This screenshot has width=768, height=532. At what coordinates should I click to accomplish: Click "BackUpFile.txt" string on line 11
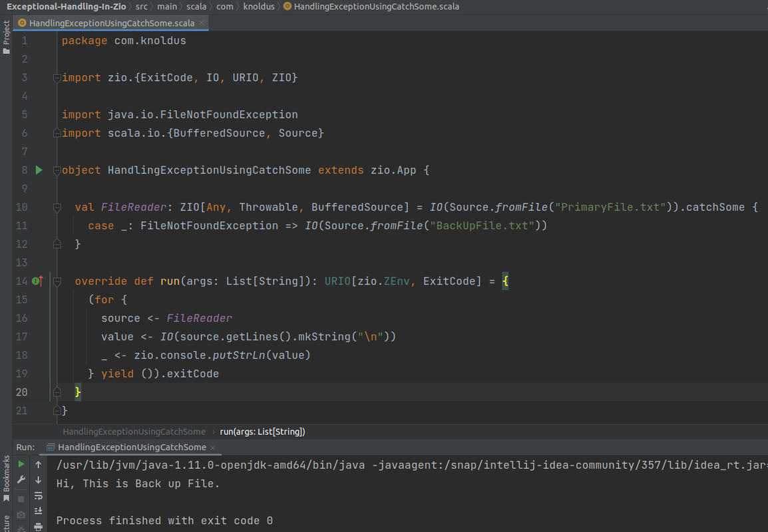pos(482,225)
